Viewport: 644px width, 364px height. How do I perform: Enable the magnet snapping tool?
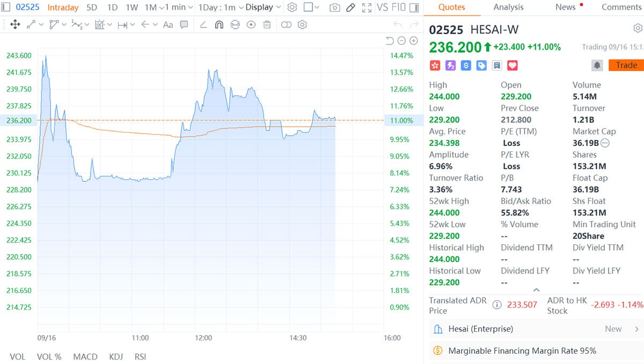point(218,25)
